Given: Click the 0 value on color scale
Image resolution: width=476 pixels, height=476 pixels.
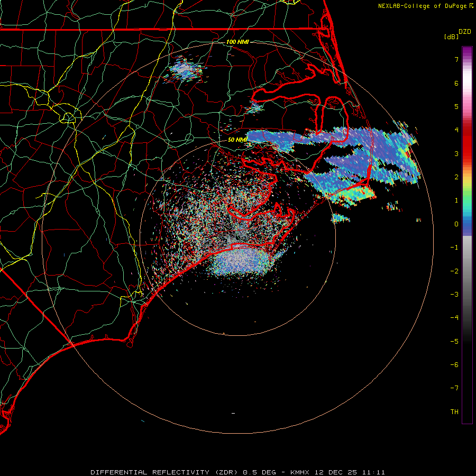Looking at the screenshot, I should [456, 224].
